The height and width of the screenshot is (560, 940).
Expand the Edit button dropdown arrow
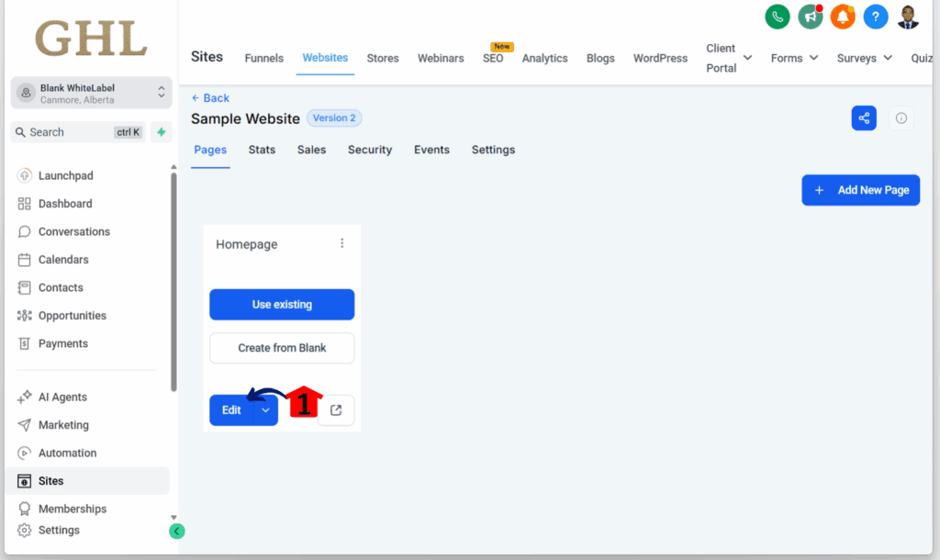point(265,410)
